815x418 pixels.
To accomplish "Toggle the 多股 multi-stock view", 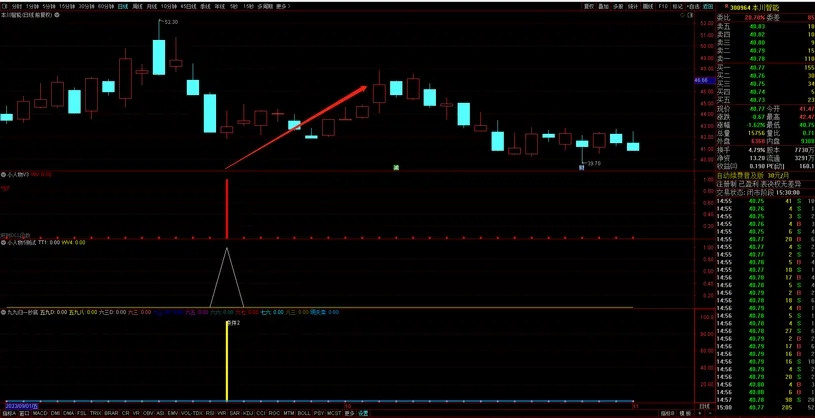I will 618,6.
